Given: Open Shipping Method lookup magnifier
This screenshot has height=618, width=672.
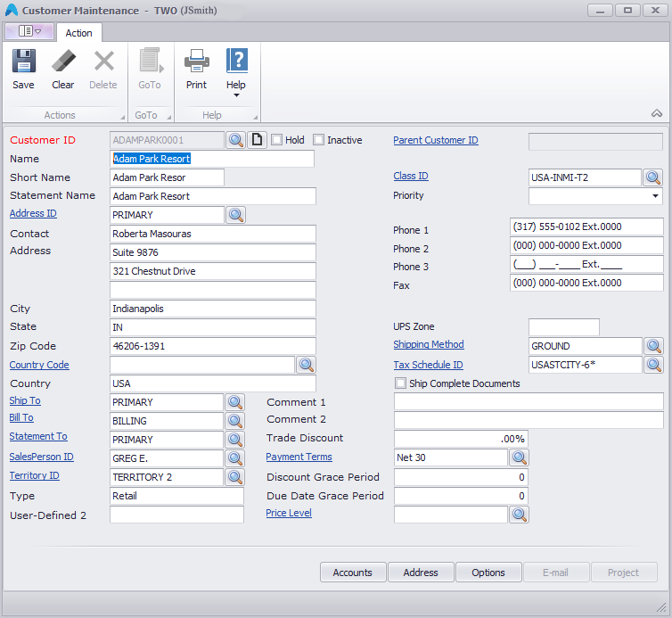Looking at the screenshot, I should pos(653,346).
